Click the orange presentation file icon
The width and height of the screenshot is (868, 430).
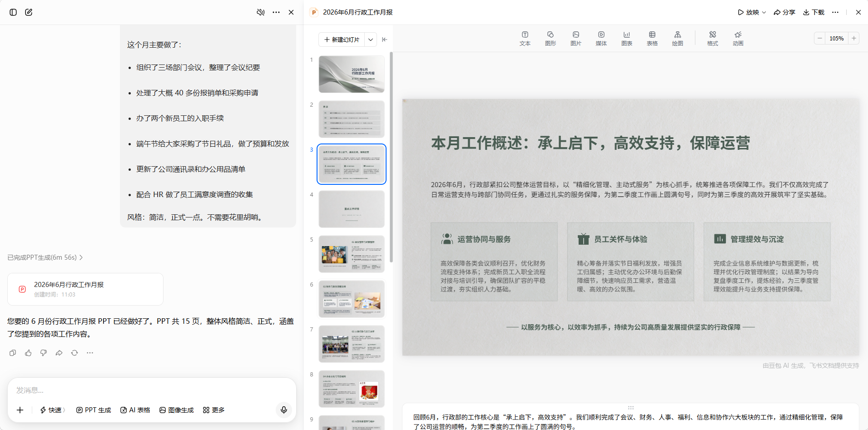314,12
